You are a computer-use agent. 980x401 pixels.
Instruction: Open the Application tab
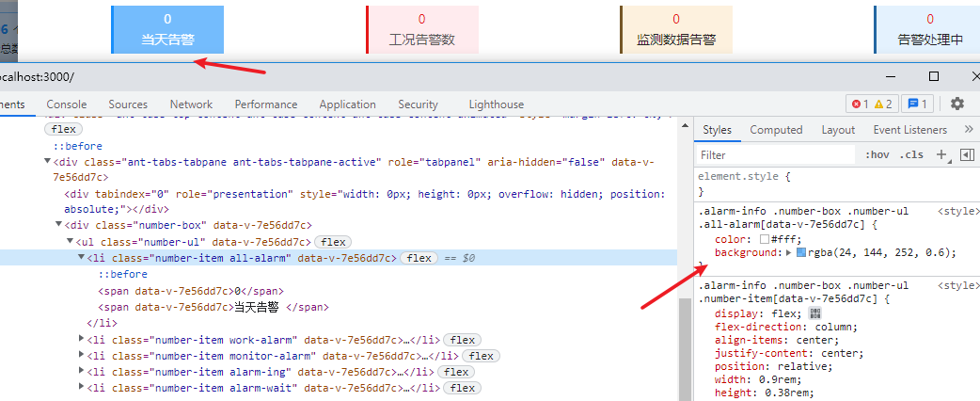tap(347, 104)
